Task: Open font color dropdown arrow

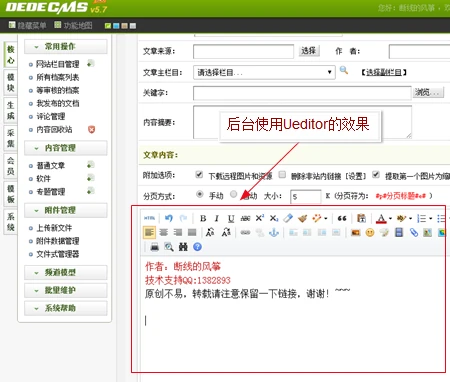Action: (x=390, y=219)
